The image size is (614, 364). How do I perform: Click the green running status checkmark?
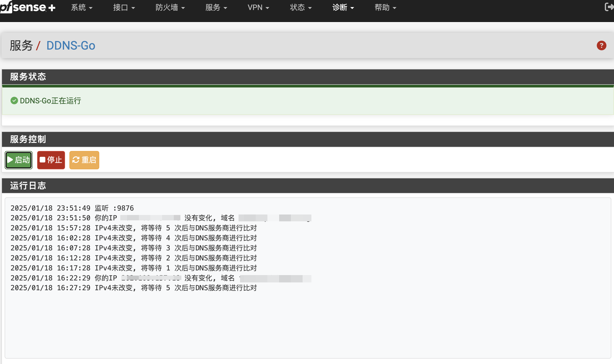click(14, 101)
